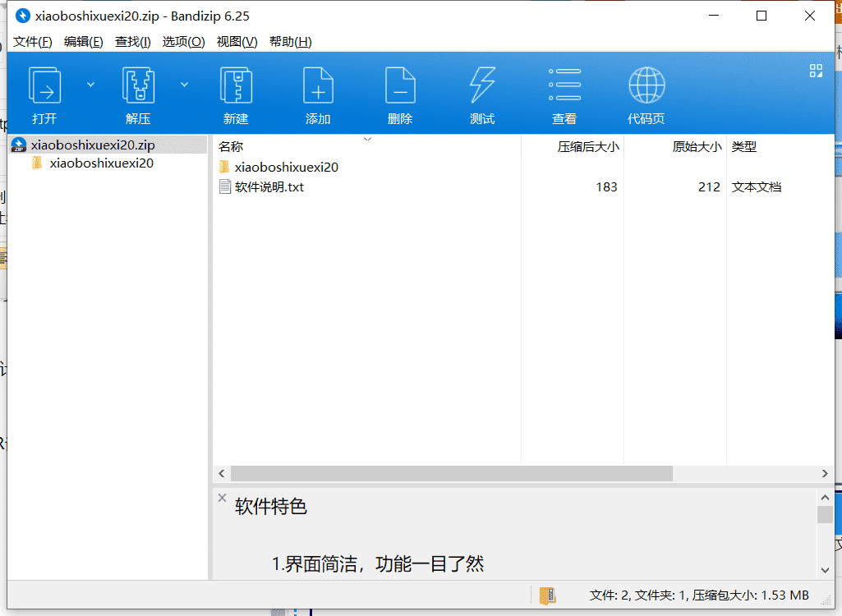Viewport: 842px width, 616px height.
Task: Click the preview panel vertical scrollbar thumb
Action: pos(826,514)
